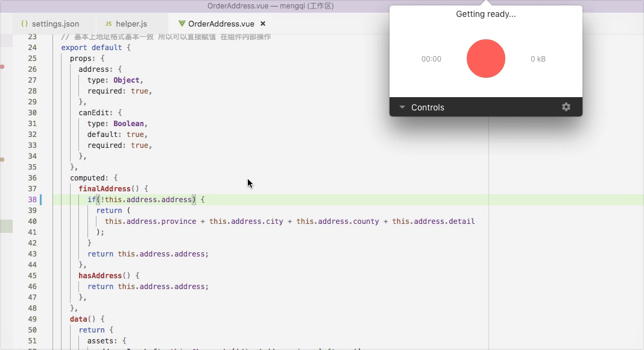644x350 pixels.
Task: Click 'hasAddress' method name on line 45
Action: point(100,276)
